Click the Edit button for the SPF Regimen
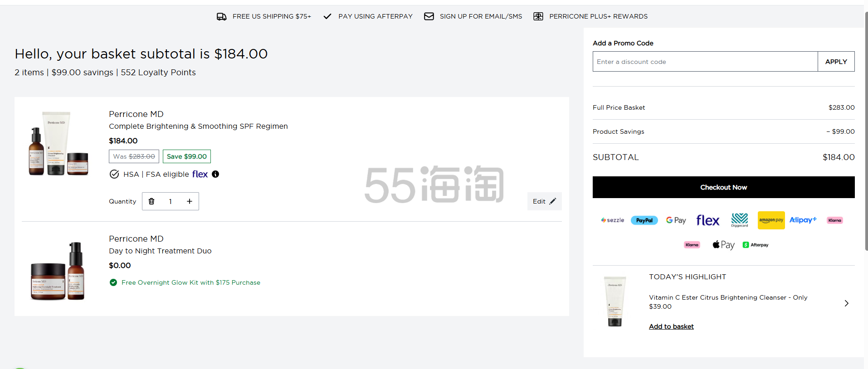The image size is (868, 369). pos(544,201)
